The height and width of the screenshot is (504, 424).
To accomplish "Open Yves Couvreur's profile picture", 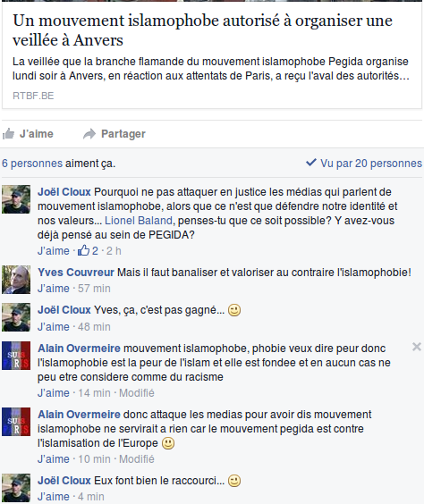I will [x=16, y=280].
